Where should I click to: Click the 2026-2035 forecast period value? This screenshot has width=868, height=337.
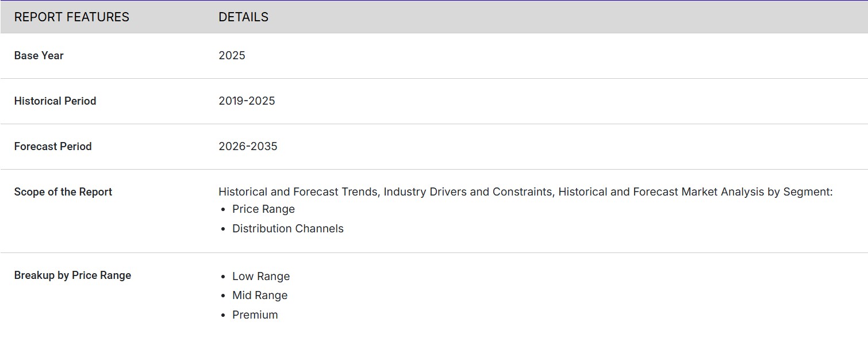(x=248, y=147)
